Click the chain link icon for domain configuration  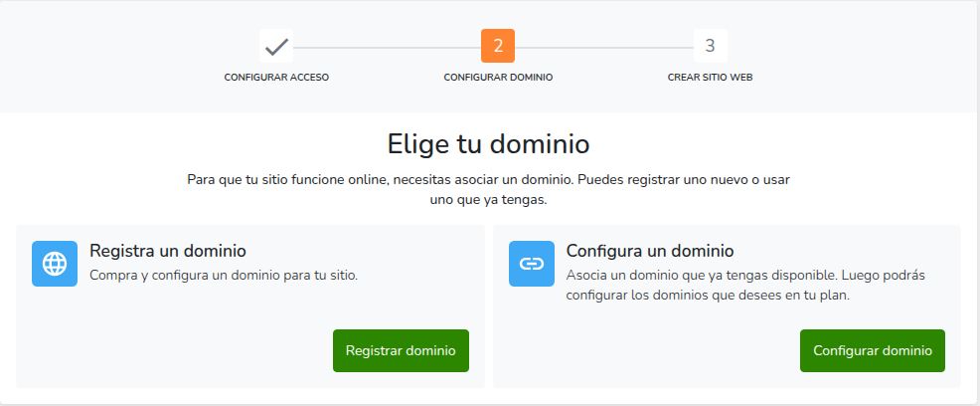tap(532, 264)
